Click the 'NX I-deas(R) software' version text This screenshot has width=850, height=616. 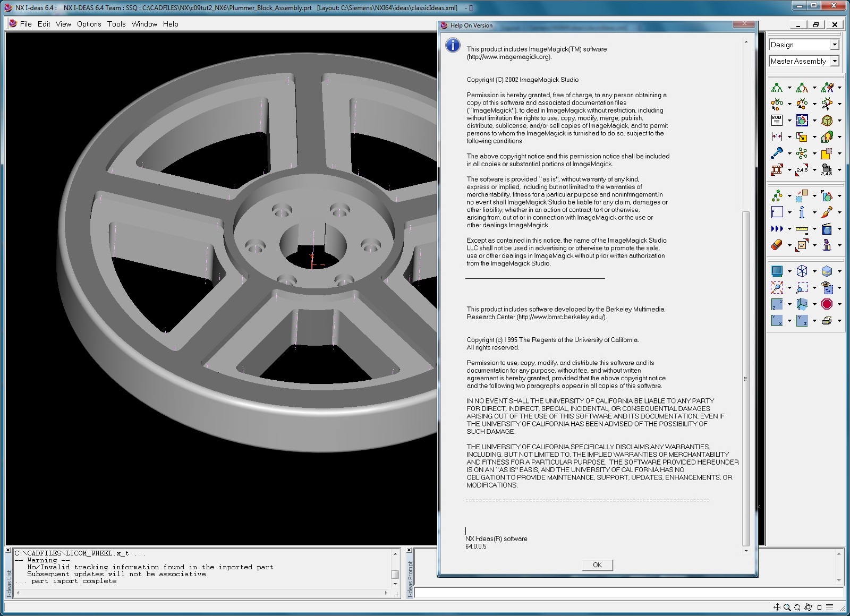click(496, 538)
